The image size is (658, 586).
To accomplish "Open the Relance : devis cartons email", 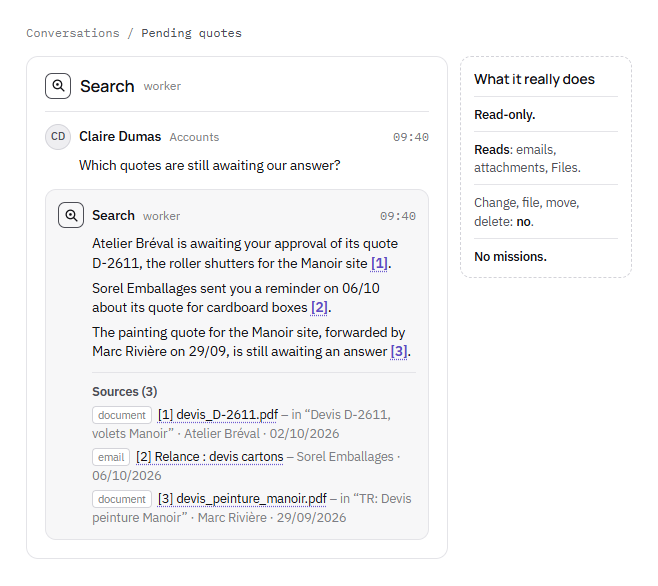I will point(210,457).
